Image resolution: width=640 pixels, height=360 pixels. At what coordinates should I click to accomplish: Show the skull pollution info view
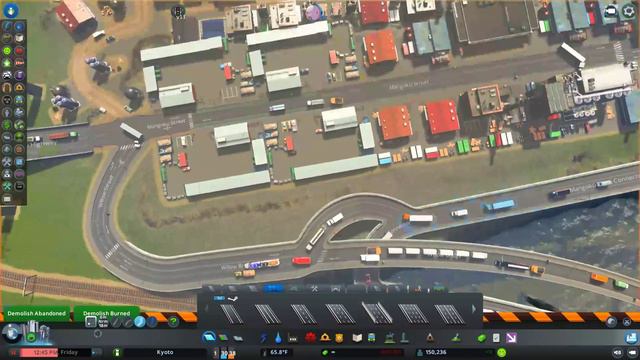coord(7,100)
